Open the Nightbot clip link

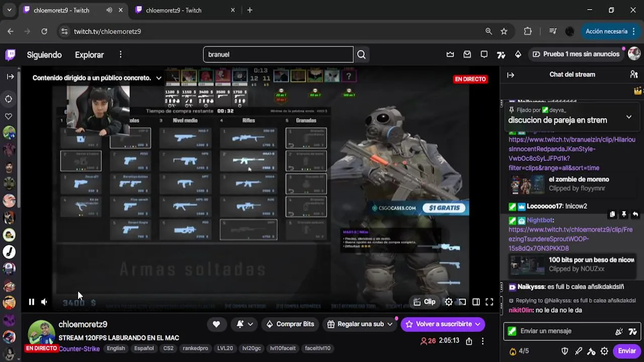point(571,239)
